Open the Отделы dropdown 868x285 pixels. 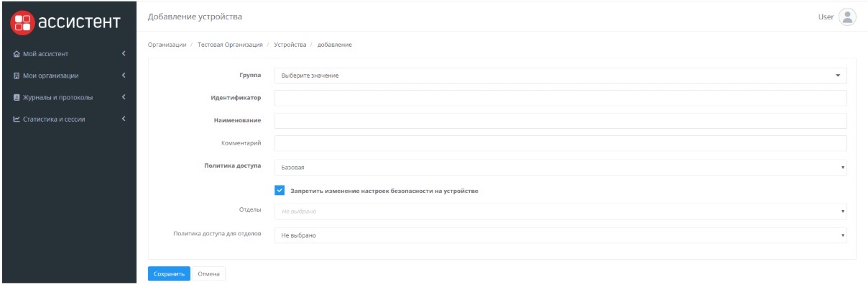(x=560, y=212)
